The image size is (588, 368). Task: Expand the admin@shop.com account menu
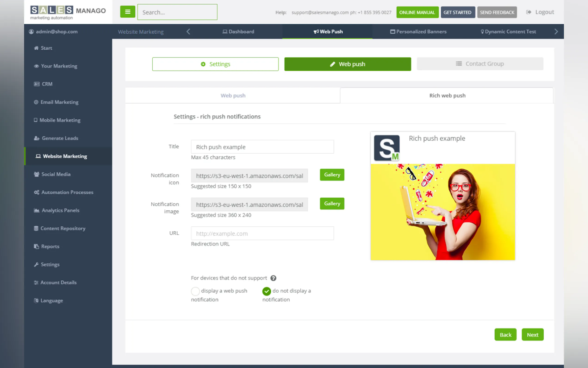point(56,32)
